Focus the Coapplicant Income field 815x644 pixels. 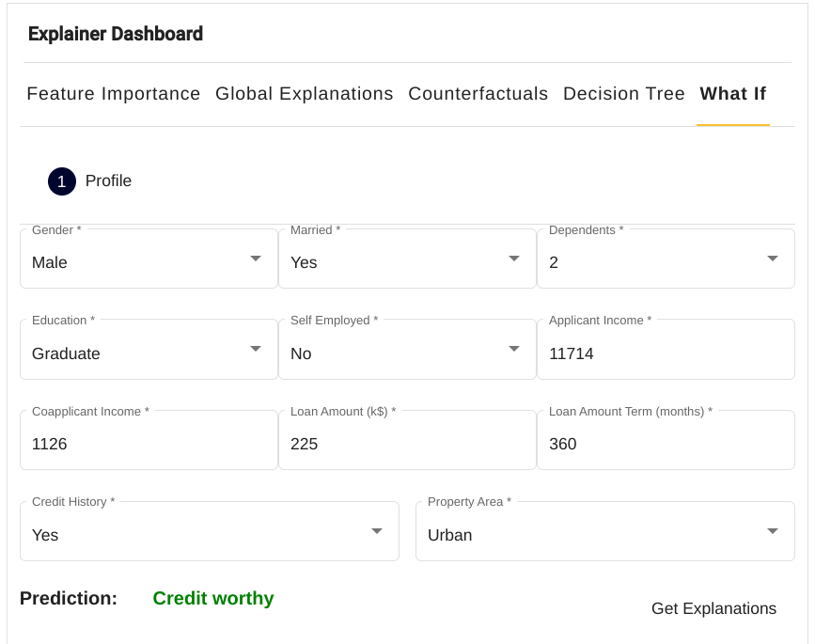(x=149, y=444)
